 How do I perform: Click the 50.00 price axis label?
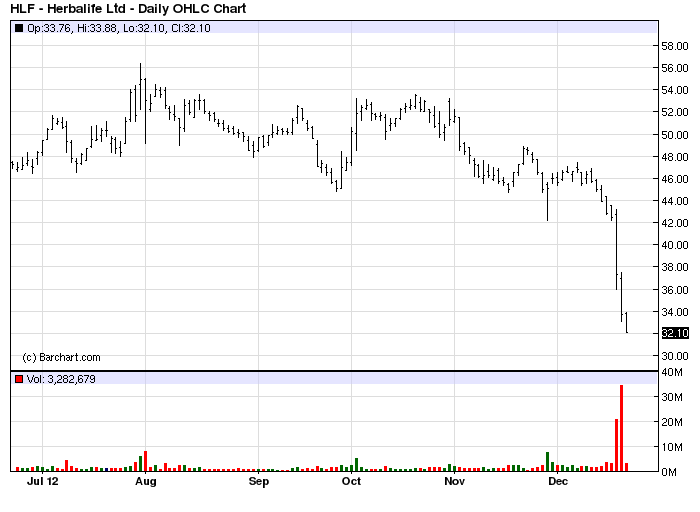pyautogui.click(x=675, y=134)
